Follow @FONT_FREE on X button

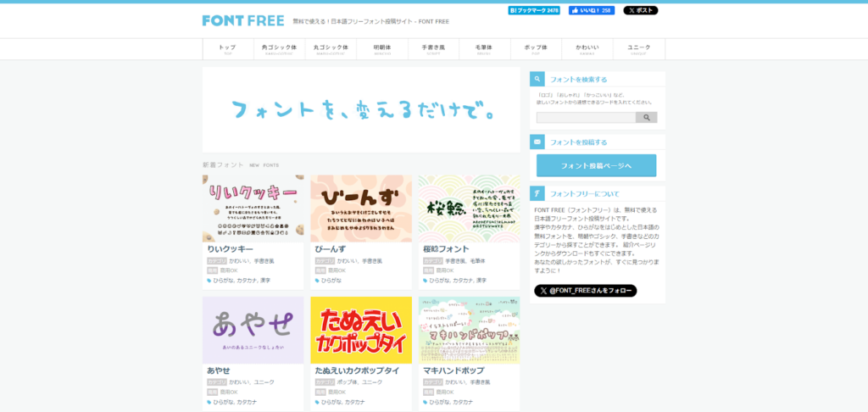coord(585,291)
